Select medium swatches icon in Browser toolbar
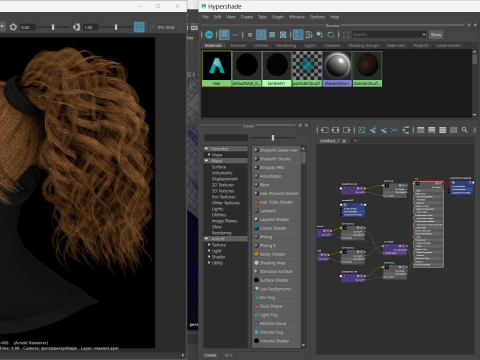This screenshot has width=480, height=360. click(261, 34)
